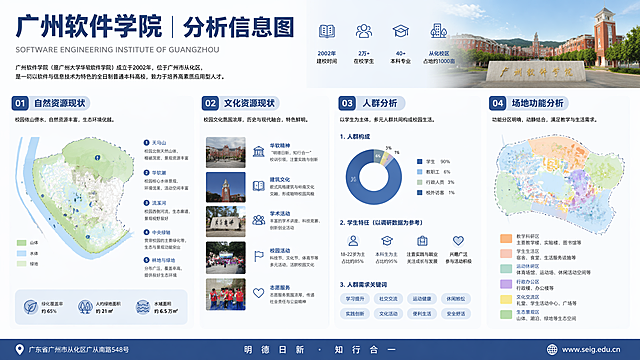Click the heart icon beside 志愿服务

pos(258,293)
